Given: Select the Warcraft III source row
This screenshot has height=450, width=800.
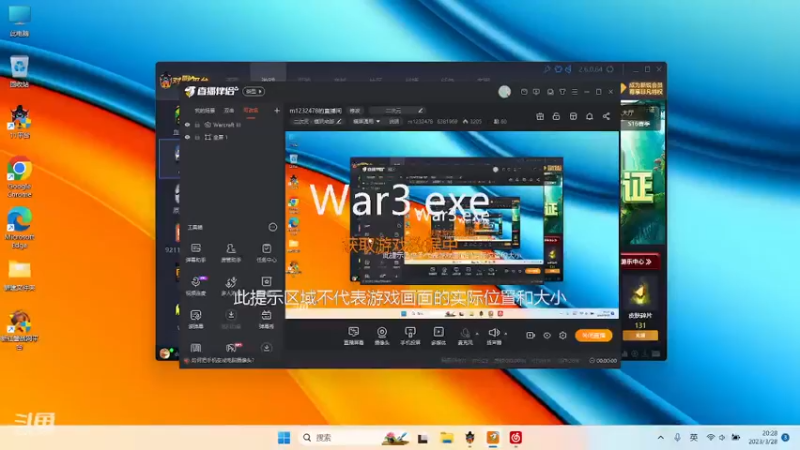Looking at the screenshot, I should pos(232,124).
